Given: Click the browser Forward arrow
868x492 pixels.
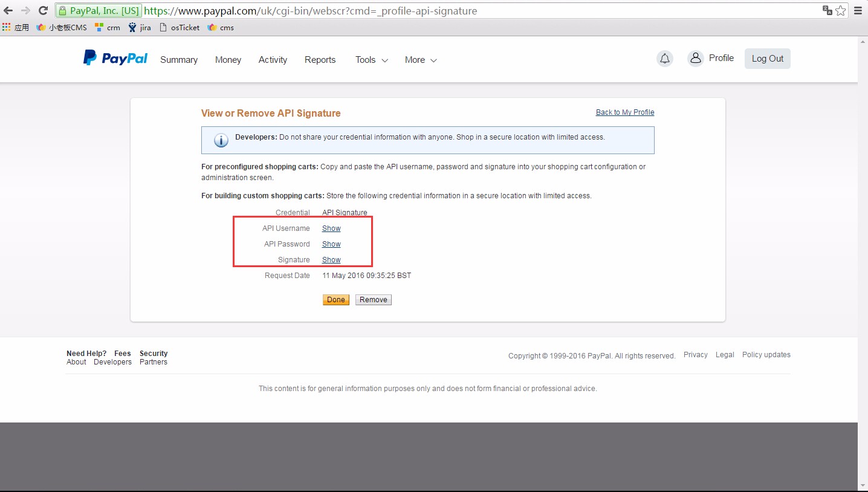Looking at the screenshot, I should coord(25,11).
